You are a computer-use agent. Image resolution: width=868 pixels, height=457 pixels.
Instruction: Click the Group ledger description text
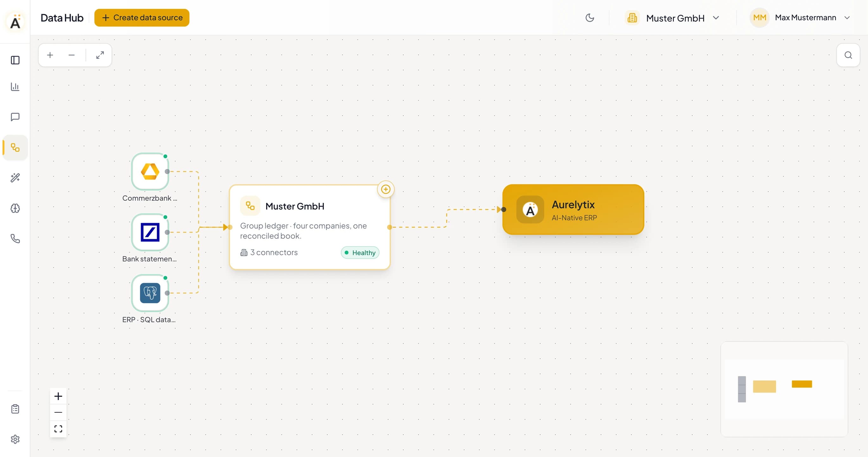click(303, 231)
